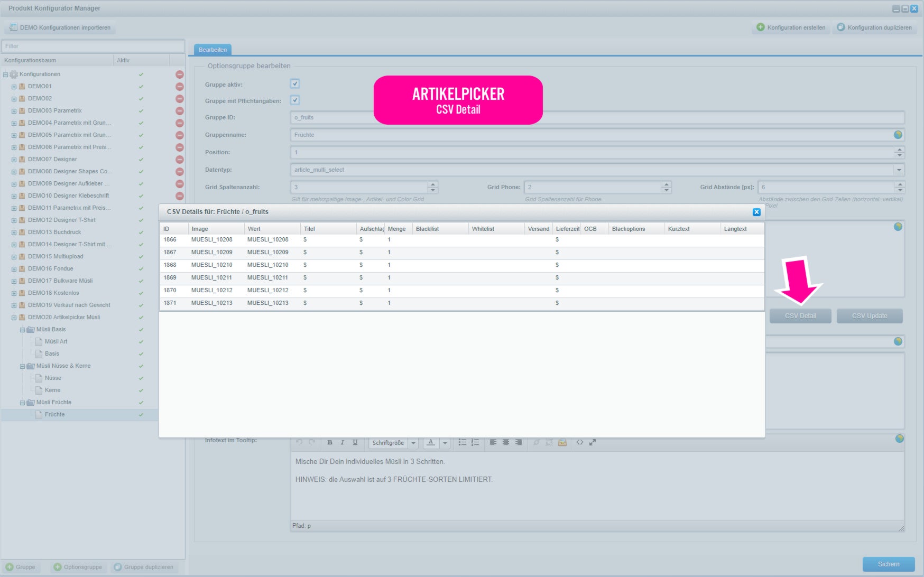Click MUESLI_10213 Image cell
This screenshot has width=924, height=577.
[216, 303]
